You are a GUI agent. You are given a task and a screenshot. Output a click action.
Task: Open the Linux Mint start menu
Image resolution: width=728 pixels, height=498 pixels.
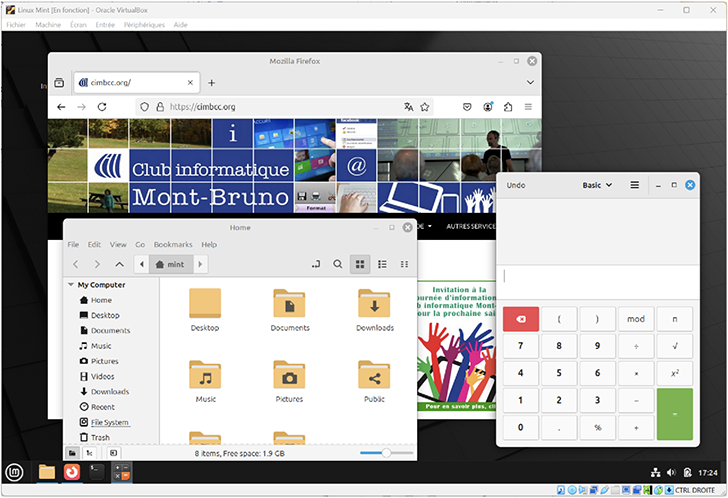coord(16,472)
